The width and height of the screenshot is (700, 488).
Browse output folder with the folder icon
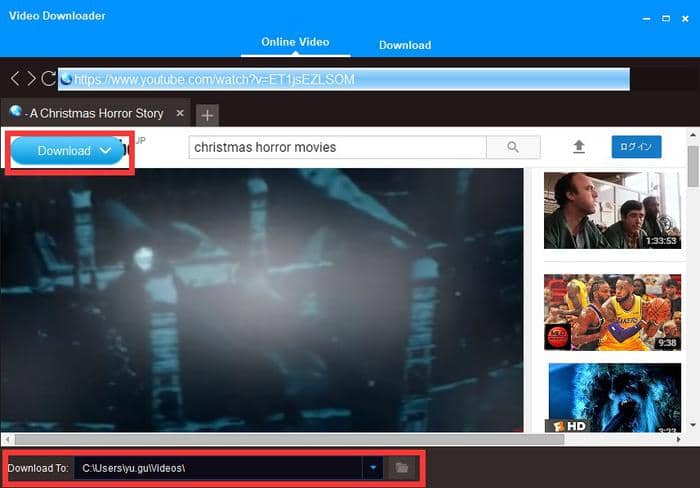tap(402, 468)
